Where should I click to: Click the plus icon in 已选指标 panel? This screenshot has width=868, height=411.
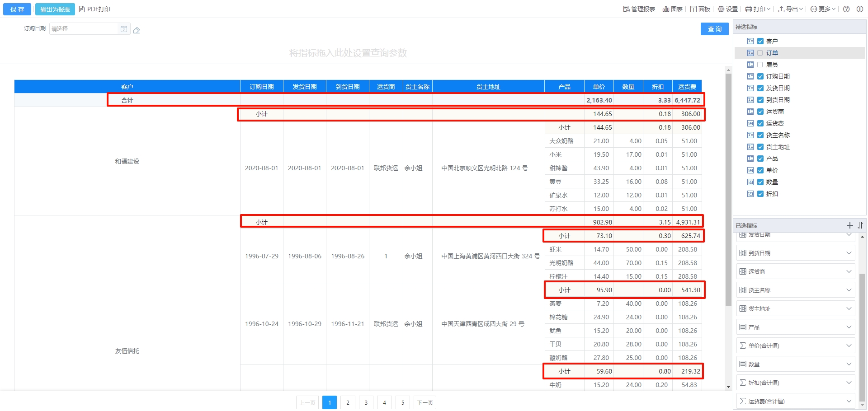point(849,225)
